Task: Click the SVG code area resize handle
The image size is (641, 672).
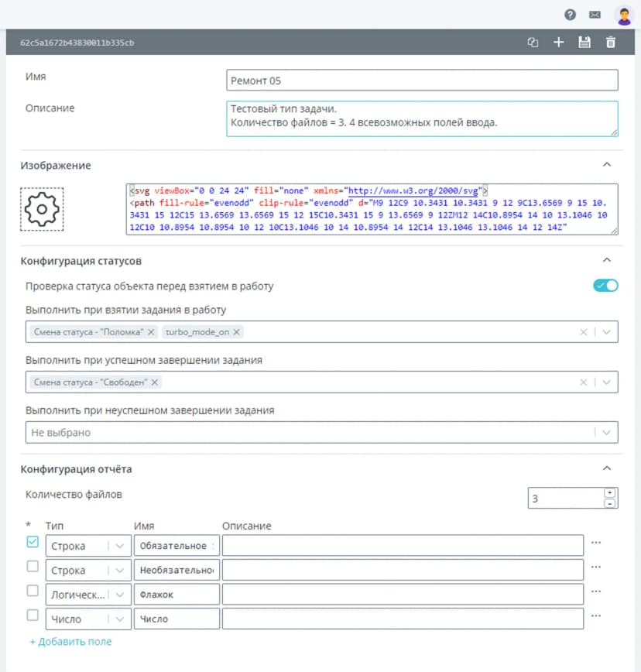Action: 614,231
